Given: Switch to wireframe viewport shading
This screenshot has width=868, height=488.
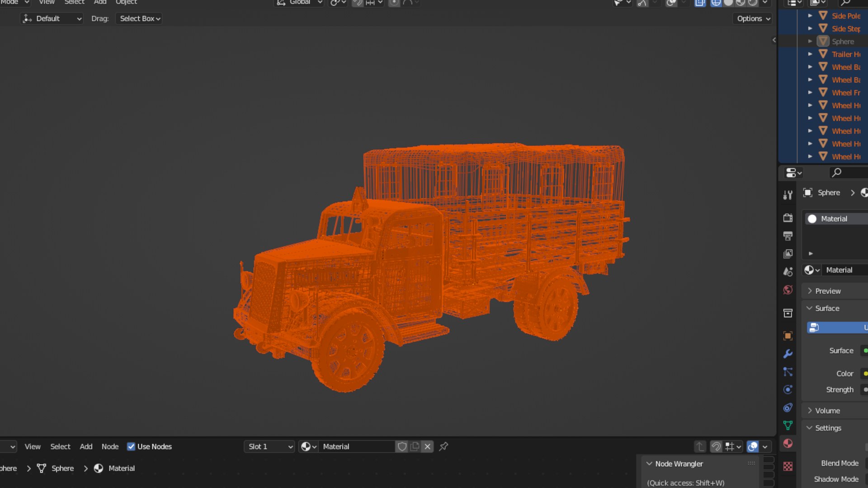Looking at the screenshot, I should pos(716,3).
